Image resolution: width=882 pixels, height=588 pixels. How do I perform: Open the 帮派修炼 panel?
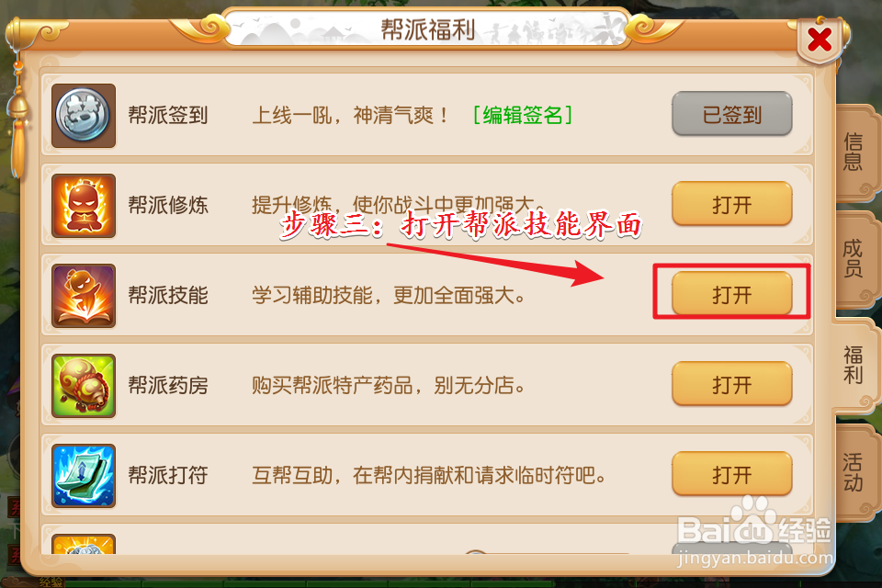pyautogui.click(x=732, y=204)
